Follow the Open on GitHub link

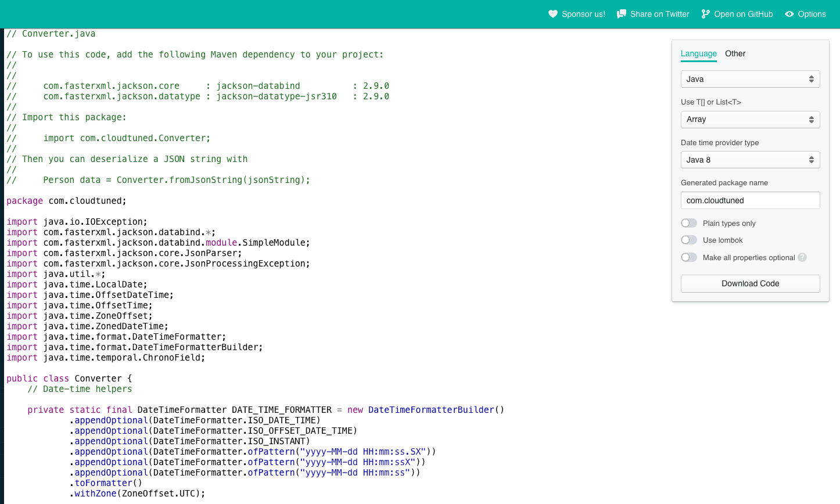point(737,14)
